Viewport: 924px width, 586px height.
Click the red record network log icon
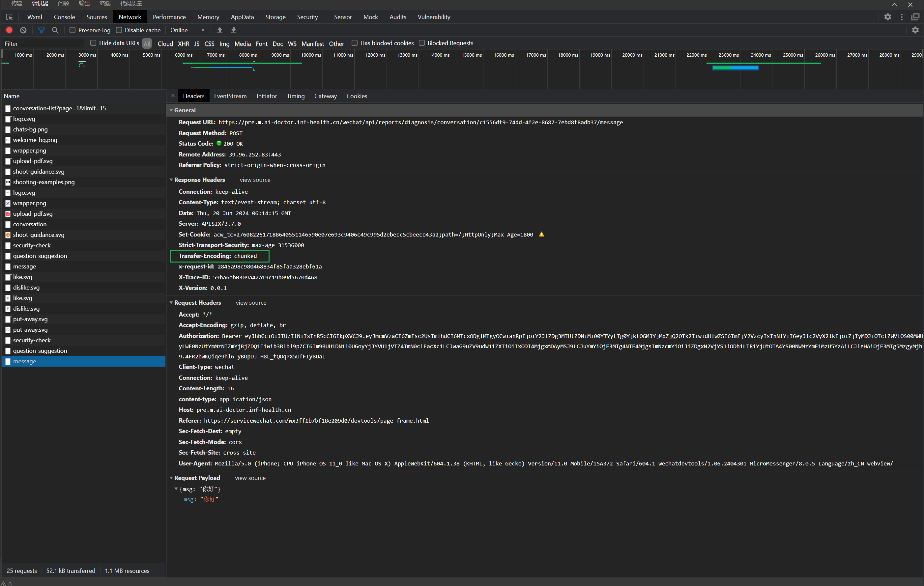(9, 30)
